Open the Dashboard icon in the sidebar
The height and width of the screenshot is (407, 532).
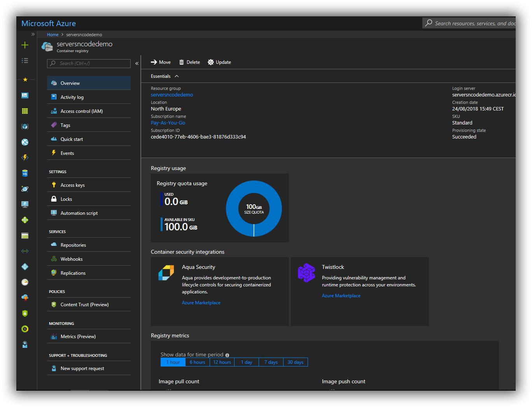(x=25, y=95)
